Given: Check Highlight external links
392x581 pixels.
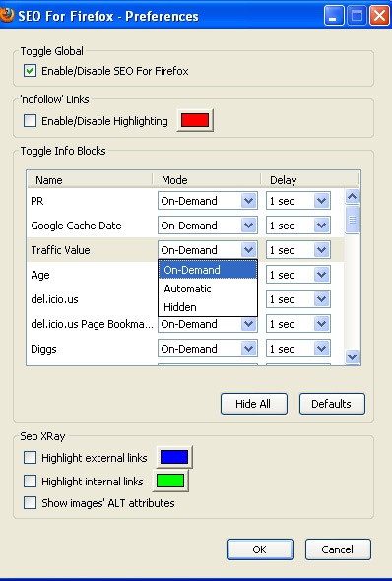Looking at the screenshot, I should click(30, 458).
